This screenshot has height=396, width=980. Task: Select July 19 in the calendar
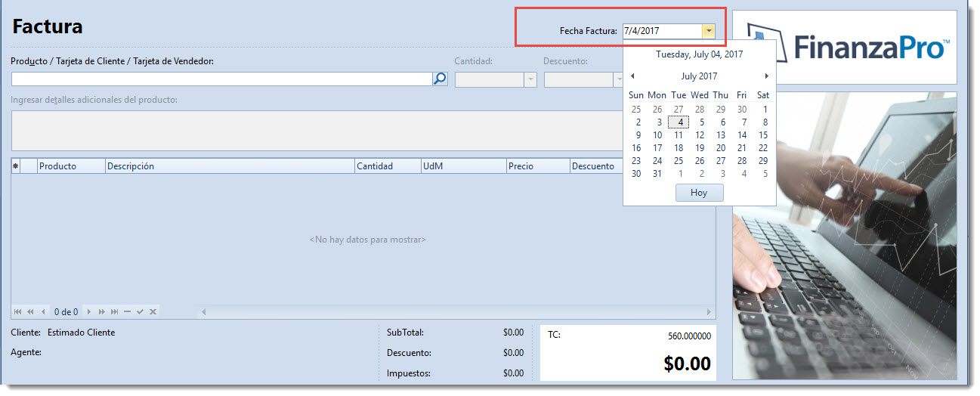(700, 148)
